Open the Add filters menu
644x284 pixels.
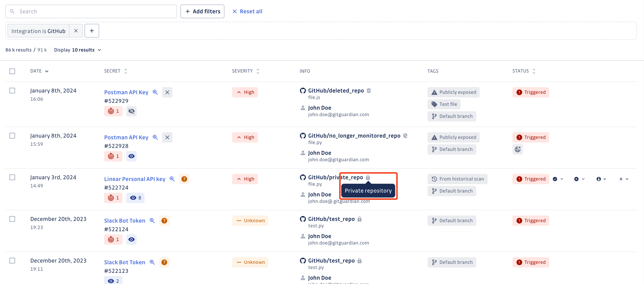pos(203,11)
